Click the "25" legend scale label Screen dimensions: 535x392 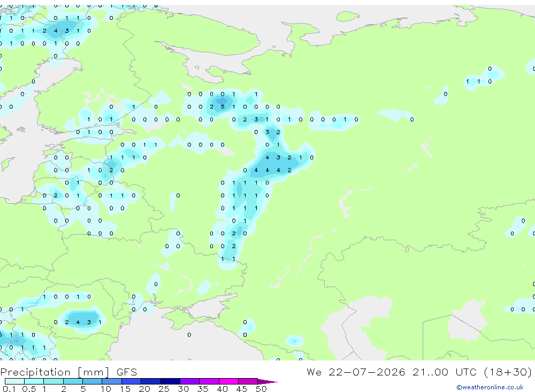pos(164,389)
